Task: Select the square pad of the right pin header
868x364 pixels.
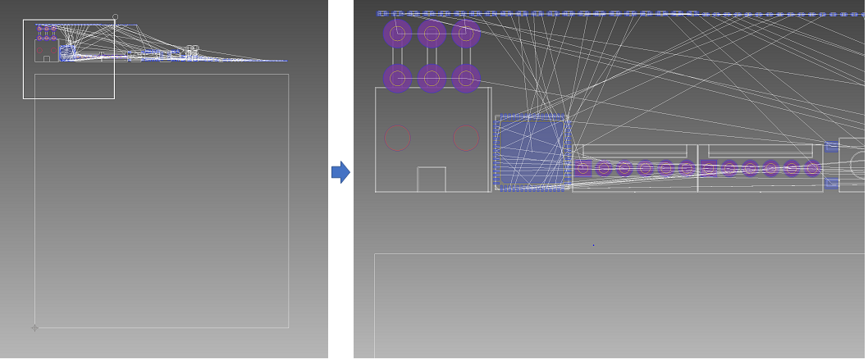Action: click(x=708, y=168)
